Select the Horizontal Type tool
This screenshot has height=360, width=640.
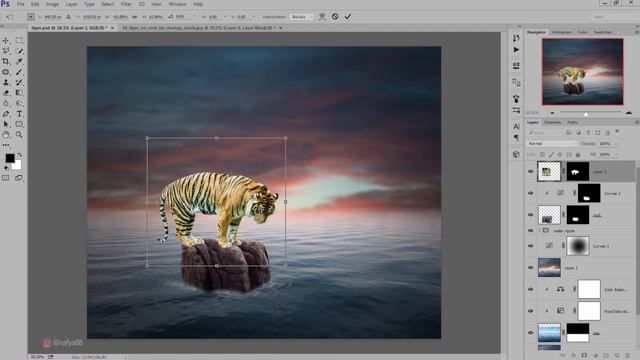[x=19, y=114]
